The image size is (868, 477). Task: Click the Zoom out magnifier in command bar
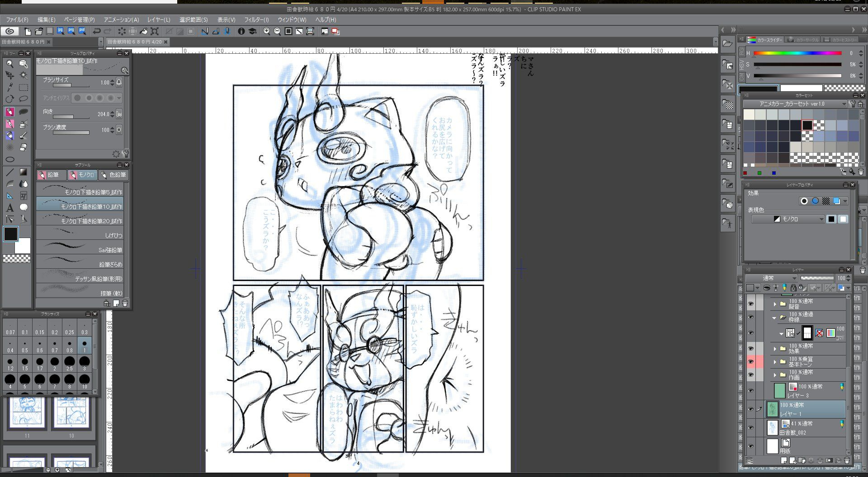[x=277, y=31]
